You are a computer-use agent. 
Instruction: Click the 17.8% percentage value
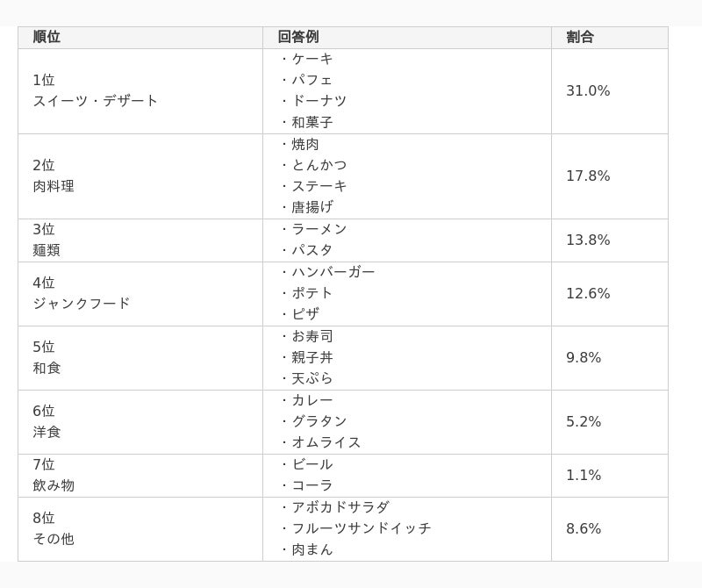(x=588, y=176)
